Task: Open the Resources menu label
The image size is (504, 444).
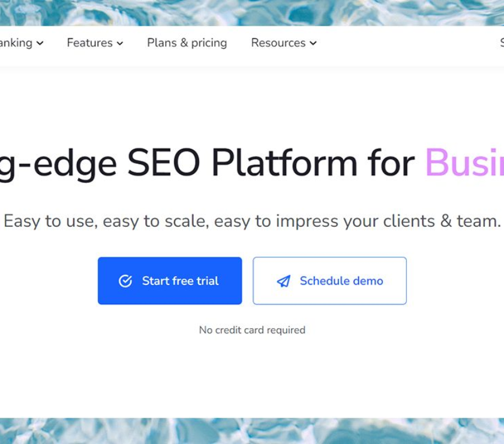Action: tap(278, 43)
